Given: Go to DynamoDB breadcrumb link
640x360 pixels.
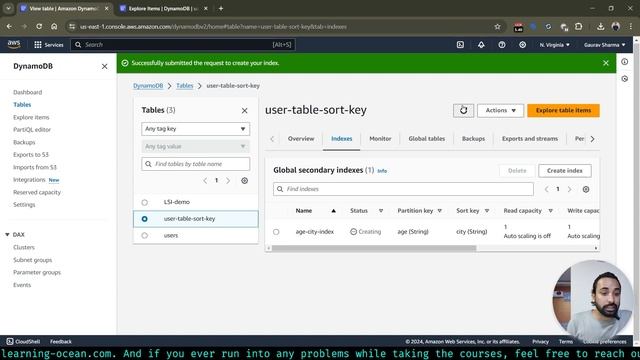Looking at the screenshot, I should point(148,86).
